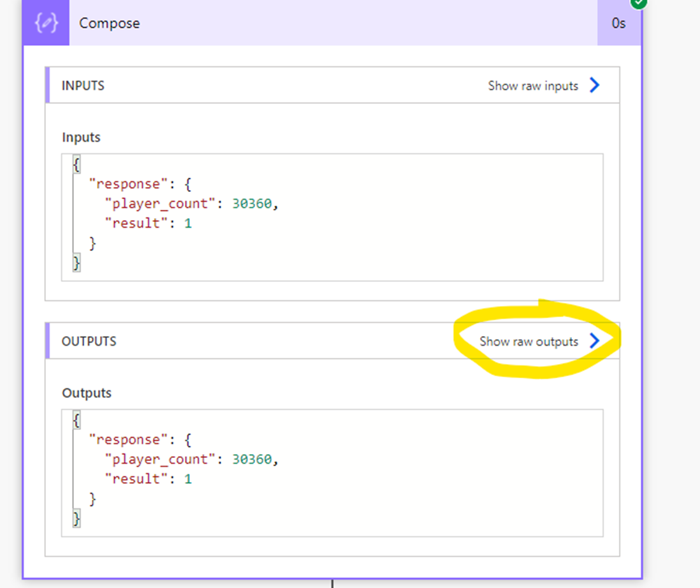This screenshot has width=700, height=588.
Task: Click the purple curly-braces icon on the header
Action: click(x=45, y=23)
